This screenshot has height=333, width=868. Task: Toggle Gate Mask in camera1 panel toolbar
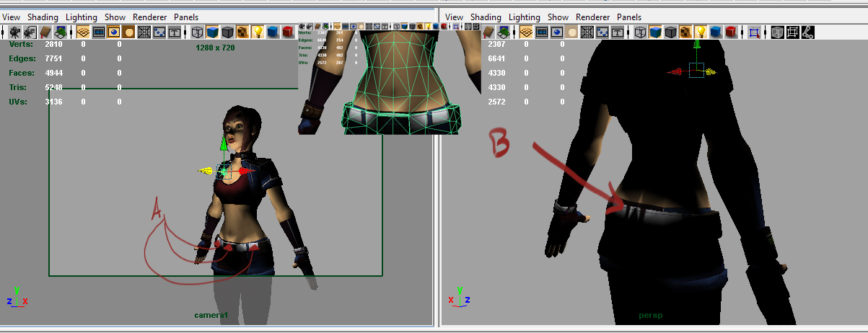(129, 32)
